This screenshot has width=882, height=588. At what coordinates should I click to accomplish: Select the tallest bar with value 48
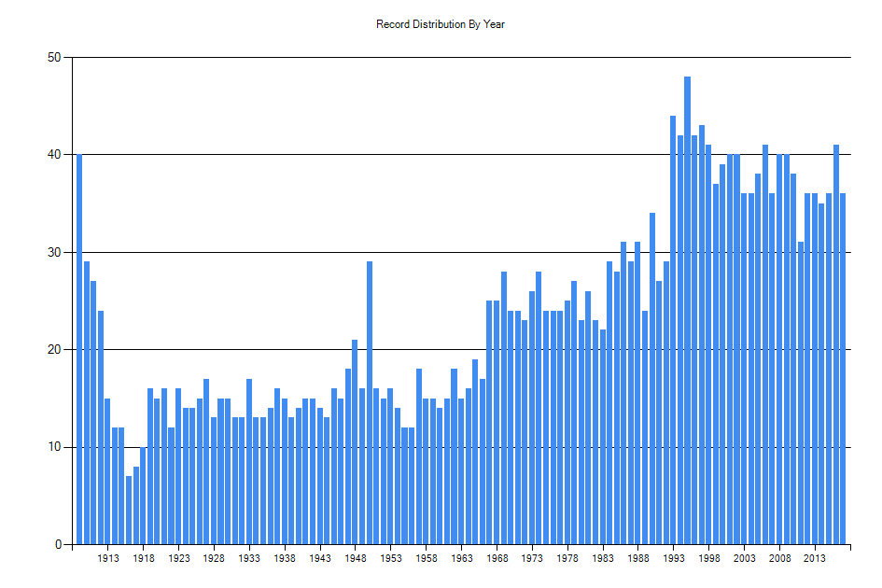click(x=687, y=311)
